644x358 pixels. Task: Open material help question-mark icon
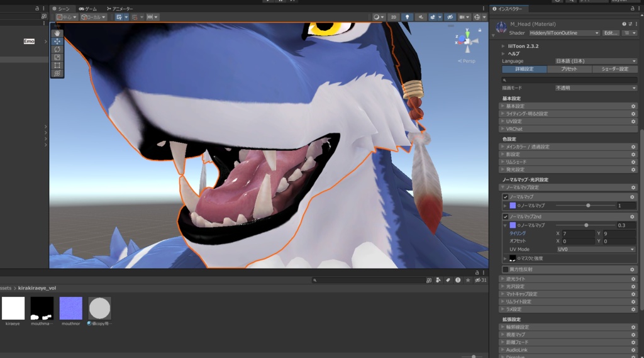(x=624, y=25)
